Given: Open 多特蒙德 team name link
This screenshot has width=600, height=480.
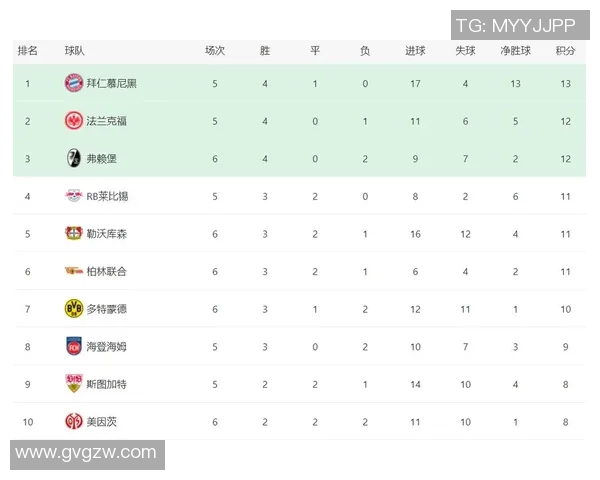Looking at the screenshot, I should pos(107,309).
